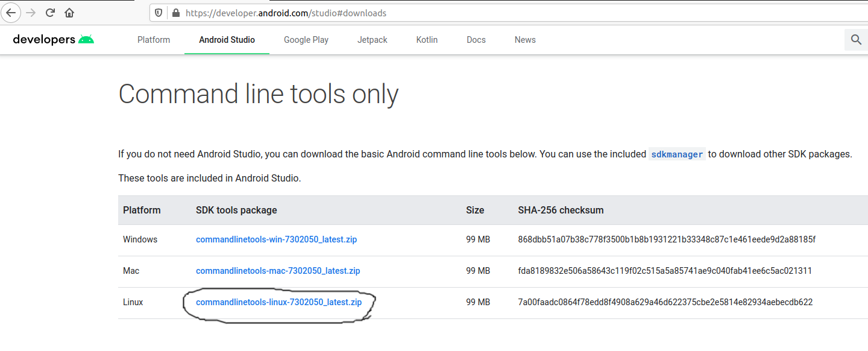Download commandlinetools-win-7302050_latest.zip
This screenshot has height=351, width=868.
coord(276,239)
